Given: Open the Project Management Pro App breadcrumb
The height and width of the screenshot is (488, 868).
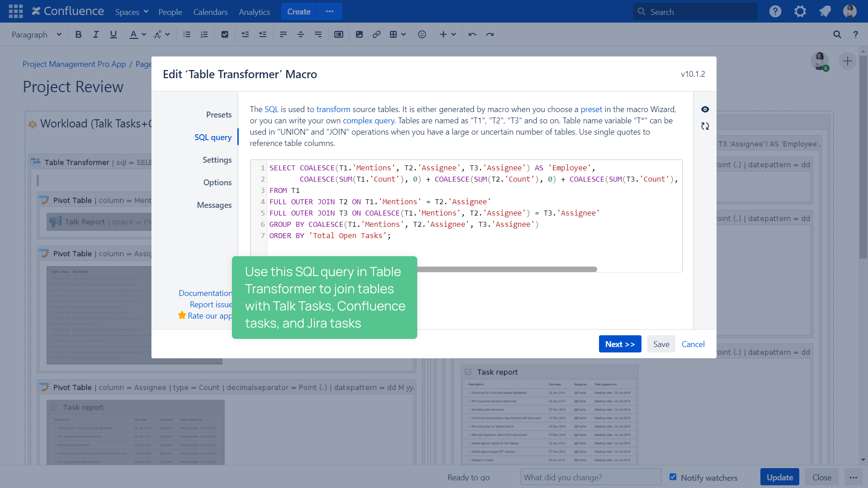Looking at the screenshot, I should click(x=74, y=64).
